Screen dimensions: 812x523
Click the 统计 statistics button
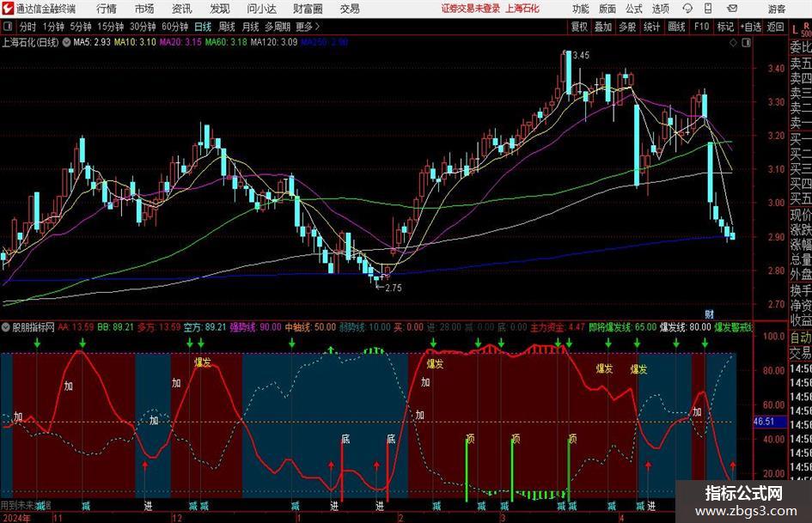pos(651,27)
